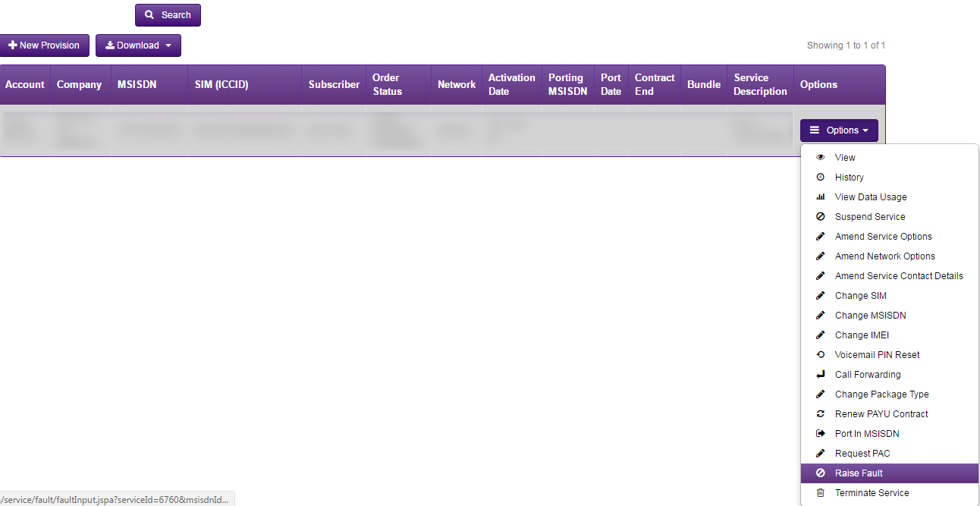This screenshot has height=506, width=980.
Task: Choose View Data Usage menu entry
Action: 889,197
